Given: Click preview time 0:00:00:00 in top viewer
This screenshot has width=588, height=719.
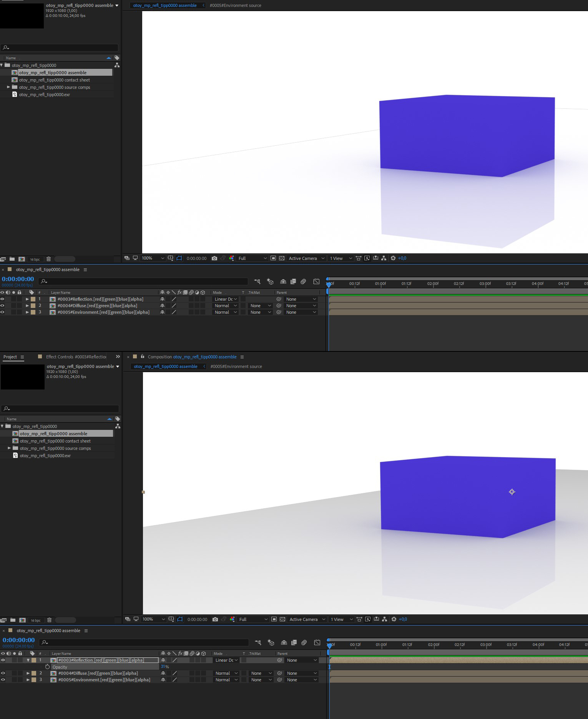Looking at the screenshot, I should pyautogui.click(x=196, y=258).
